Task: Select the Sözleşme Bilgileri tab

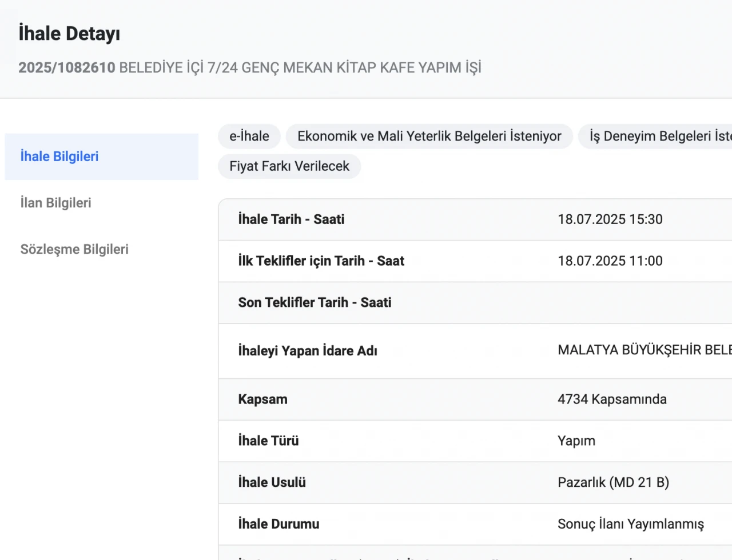Action: point(74,249)
